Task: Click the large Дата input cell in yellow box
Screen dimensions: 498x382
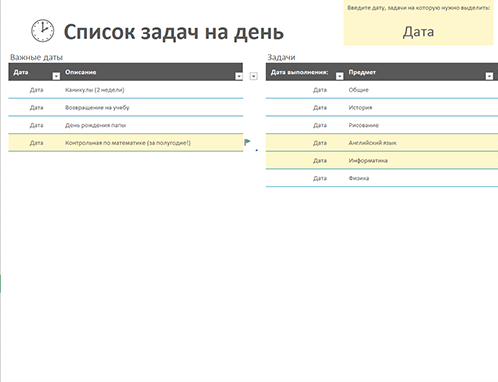Action: click(x=418, y=32)
